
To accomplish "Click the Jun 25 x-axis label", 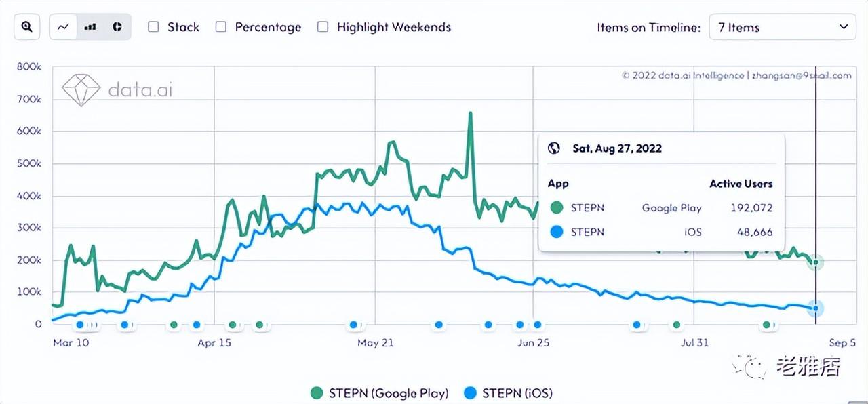I will (x=533, y=343).
